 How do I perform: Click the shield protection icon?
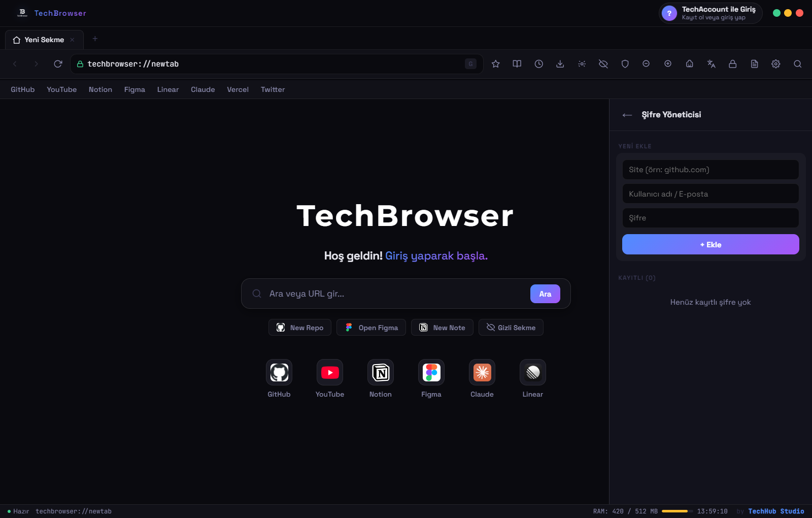click(625, 64)
